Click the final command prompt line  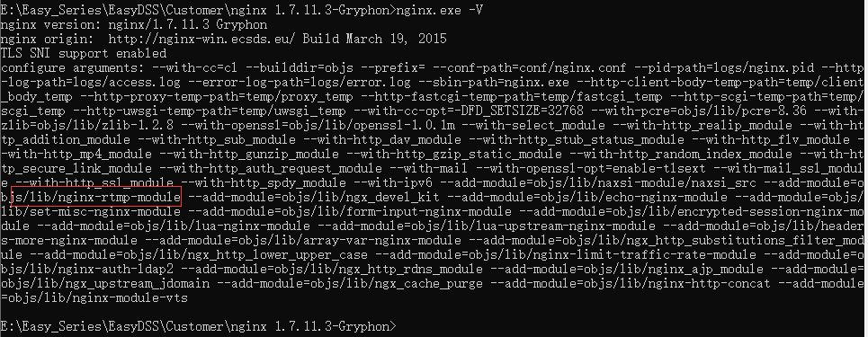coord(199,326)
